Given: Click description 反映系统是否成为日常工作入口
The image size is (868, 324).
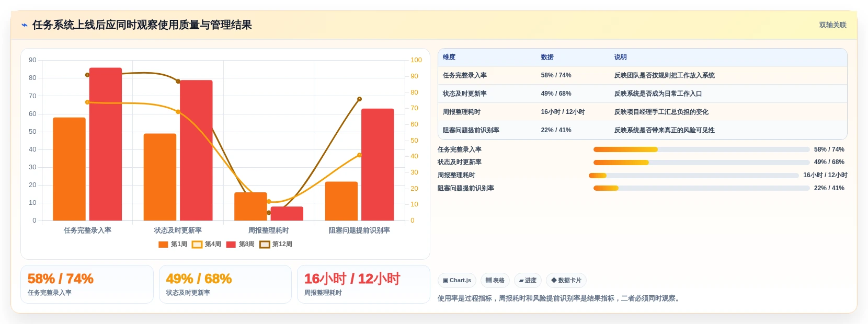Looking at the screenshot, I should (x=658, y=94).
